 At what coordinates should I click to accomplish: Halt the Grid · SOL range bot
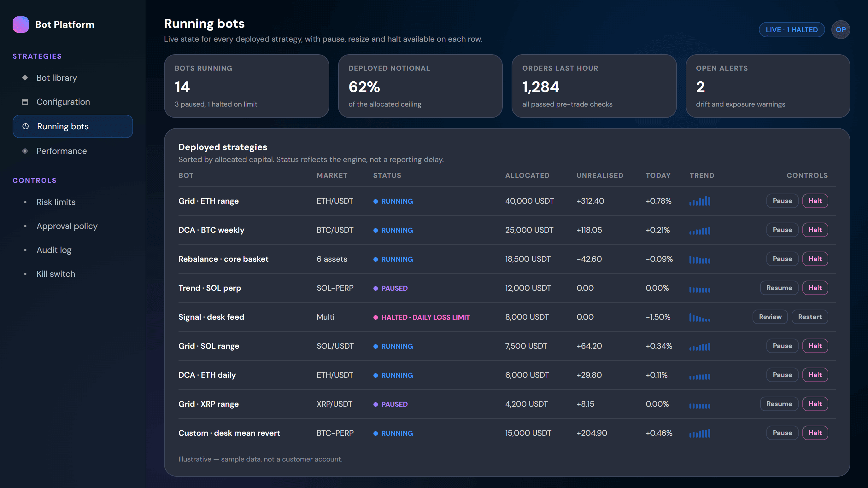click(815, 346)
